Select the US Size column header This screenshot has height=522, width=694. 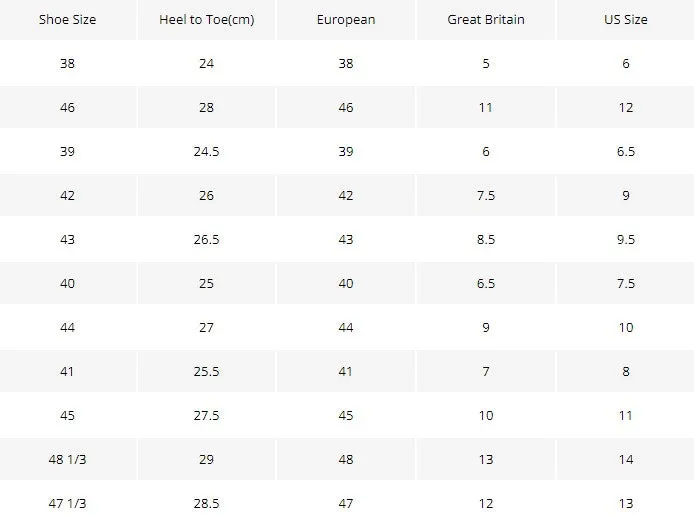(x=626, y=19)
